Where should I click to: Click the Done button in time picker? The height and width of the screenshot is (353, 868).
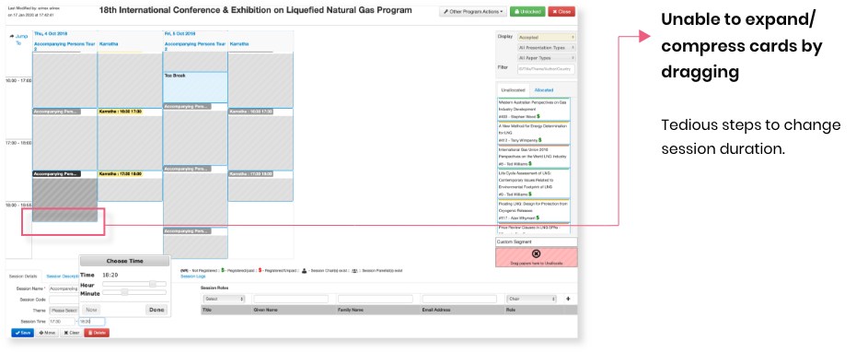coord(156,310)
